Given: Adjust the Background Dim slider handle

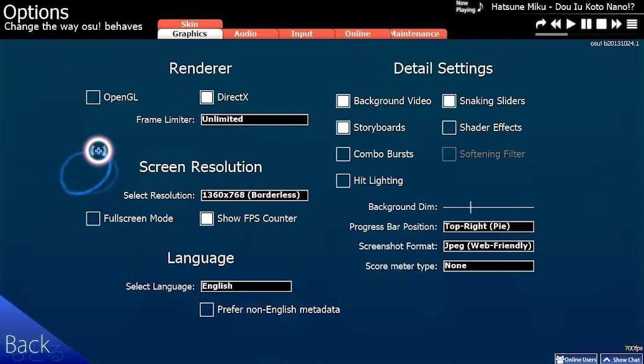Looking at the screenshot, I should click(x=471, y=207).
